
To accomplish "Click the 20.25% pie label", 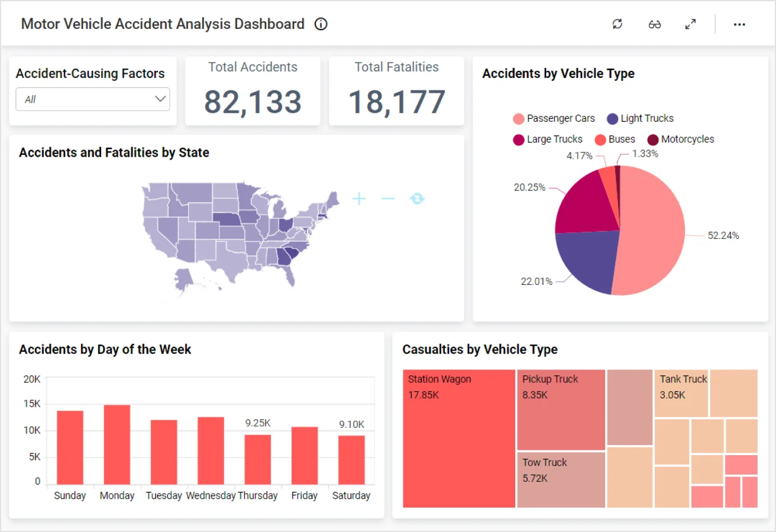I will [529, 187].
